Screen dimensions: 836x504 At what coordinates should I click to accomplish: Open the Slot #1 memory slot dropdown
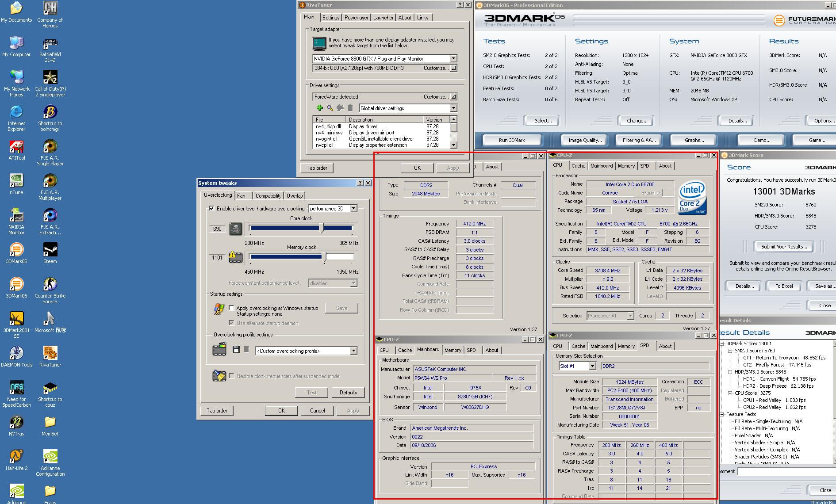click(592, 366)
